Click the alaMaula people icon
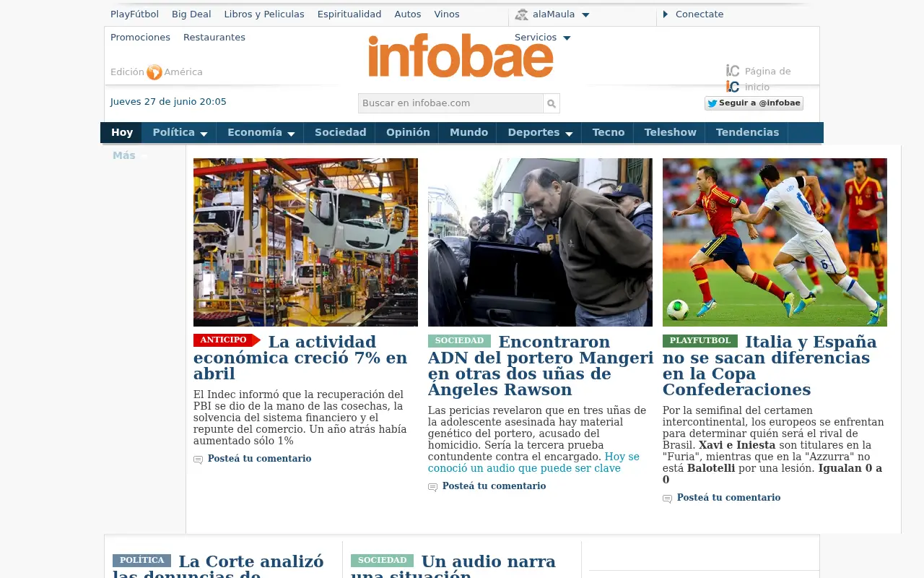 (522, 14)
